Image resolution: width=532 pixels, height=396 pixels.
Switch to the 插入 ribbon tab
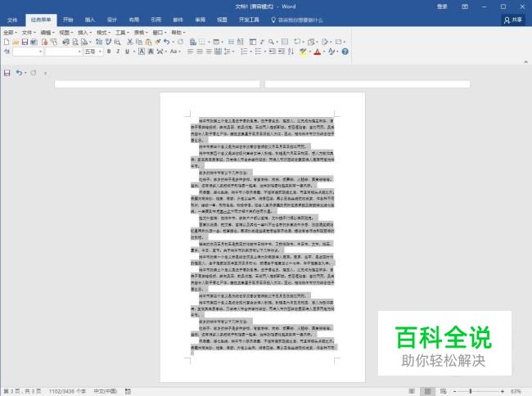click(x=90, y=20)
